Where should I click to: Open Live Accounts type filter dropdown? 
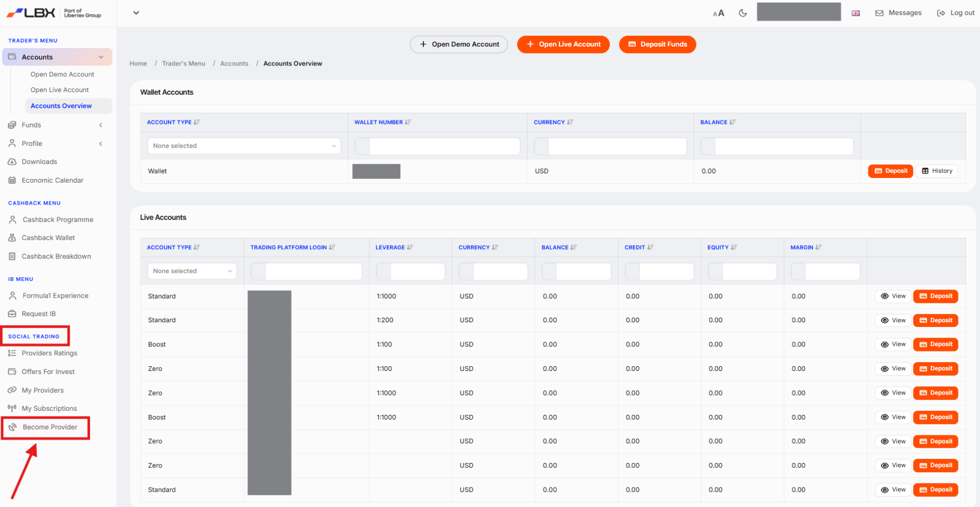click(x=192, y=271)
